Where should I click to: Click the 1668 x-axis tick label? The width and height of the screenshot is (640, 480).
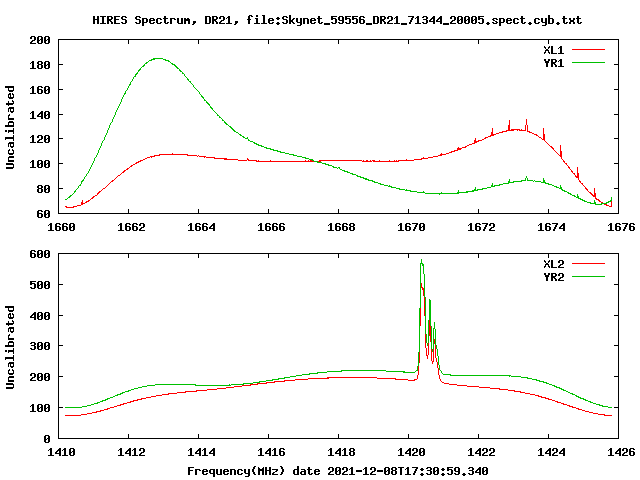pos(341,227)
